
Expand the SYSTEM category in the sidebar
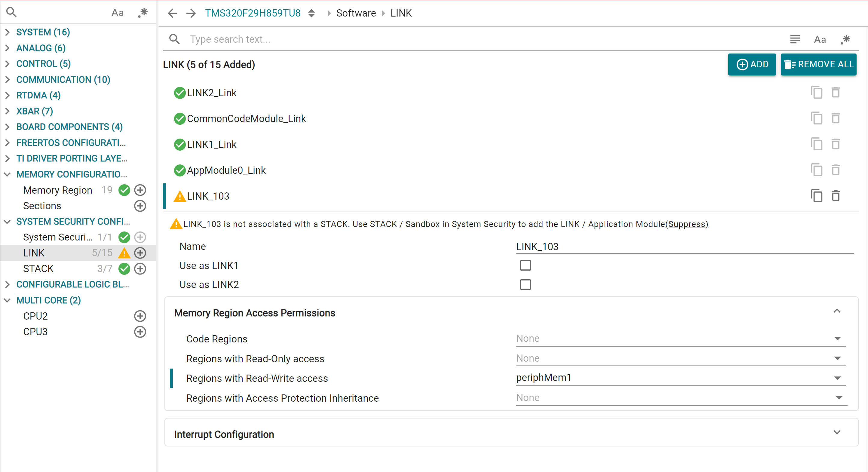(8, 32)
